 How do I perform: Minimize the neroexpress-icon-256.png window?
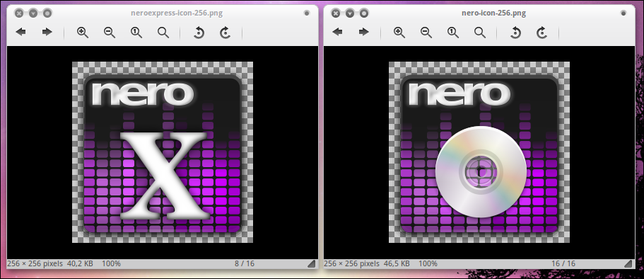[33, 13]
